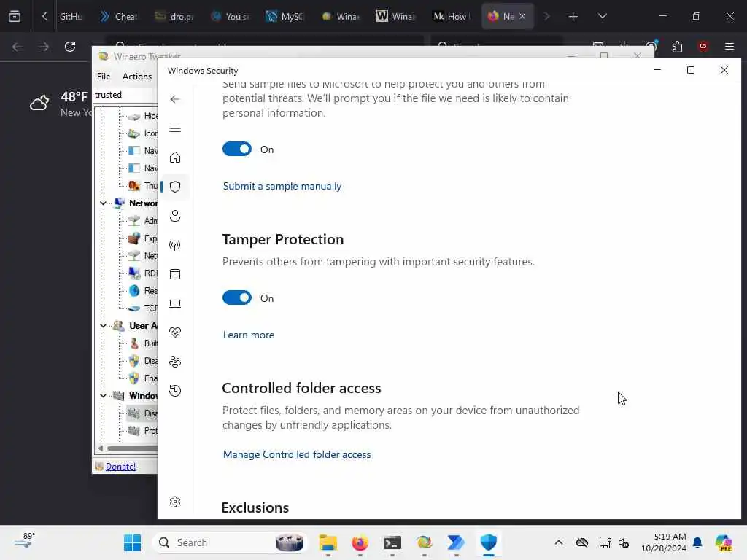The width and height of the screenshot is (747, 560).
Task: Turn off Tamper Protection toggle
Action: point(237,298)
